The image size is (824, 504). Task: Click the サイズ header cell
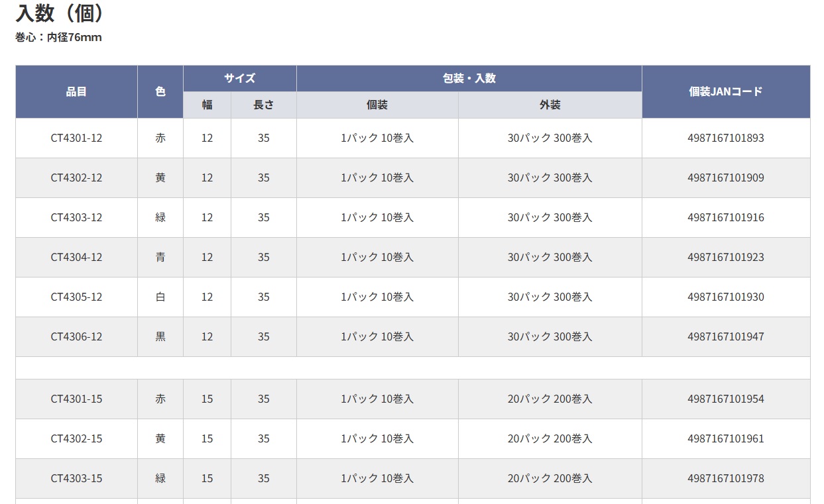click(x=239, y=78)
